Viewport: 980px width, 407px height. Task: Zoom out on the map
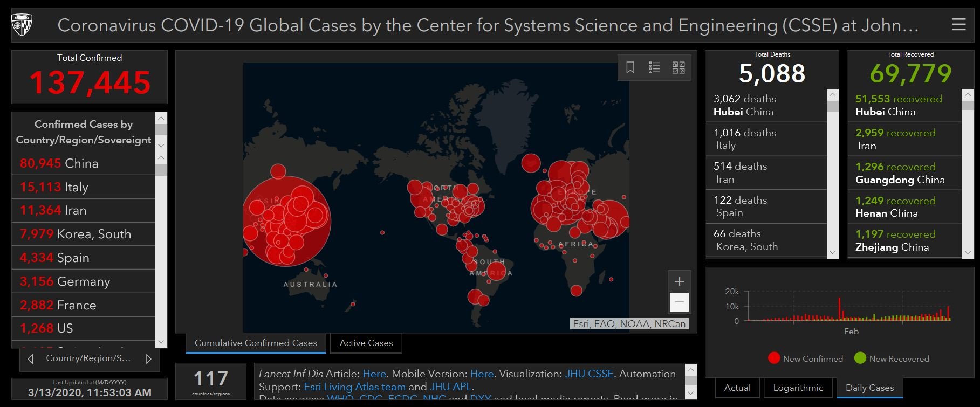coord(679,302)
